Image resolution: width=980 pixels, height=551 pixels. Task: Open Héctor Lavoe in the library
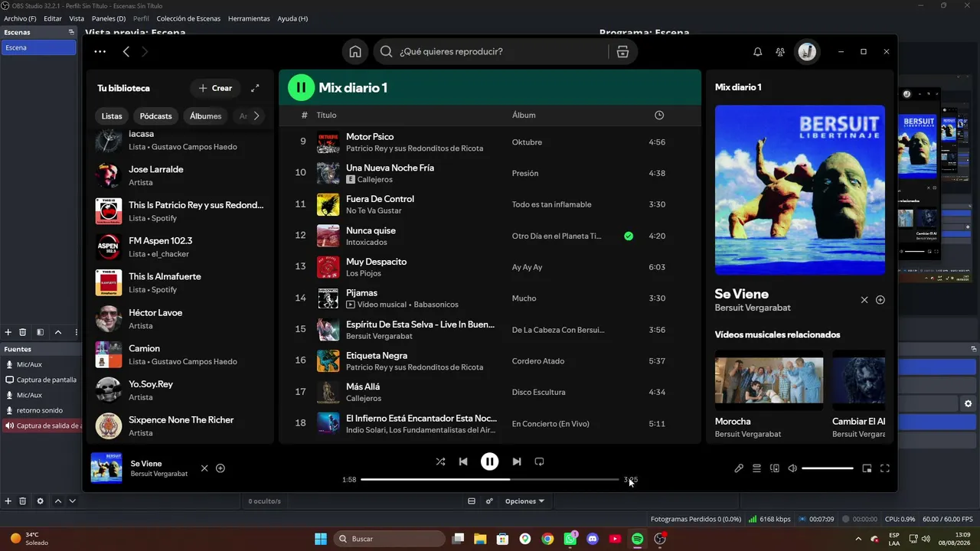pyautogui.click(x=180, y=318)
